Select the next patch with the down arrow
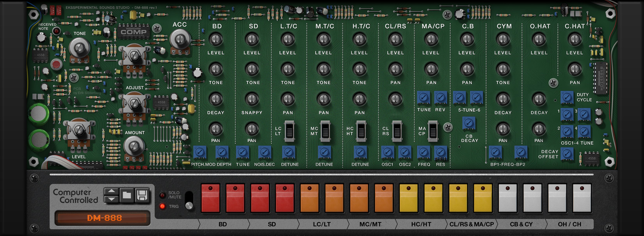644x236 pixels. tap(111, 199)
